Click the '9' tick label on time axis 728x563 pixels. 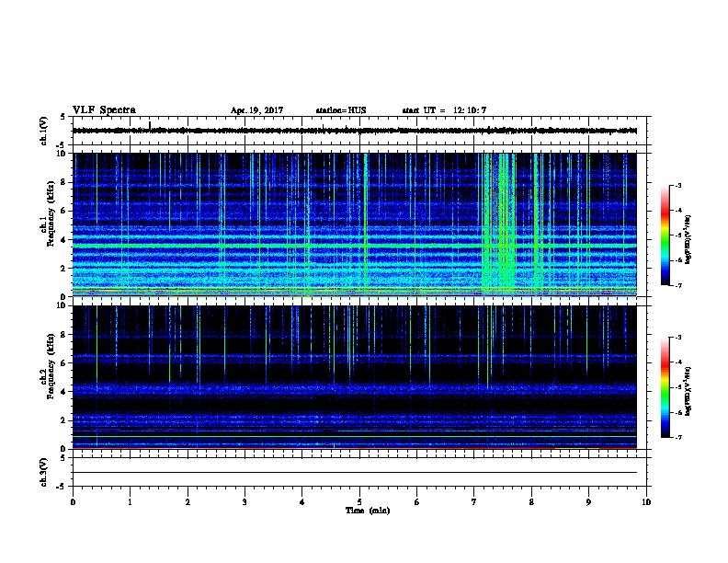[588, 502]
